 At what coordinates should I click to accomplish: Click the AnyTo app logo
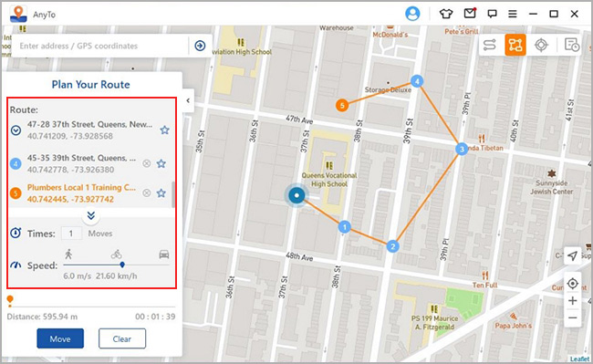[x=18, y=14]
